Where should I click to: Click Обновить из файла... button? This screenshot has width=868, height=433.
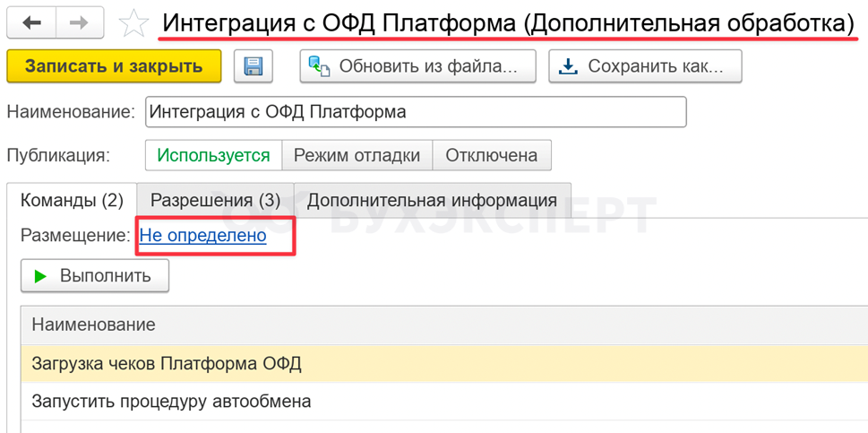[418, 66]
